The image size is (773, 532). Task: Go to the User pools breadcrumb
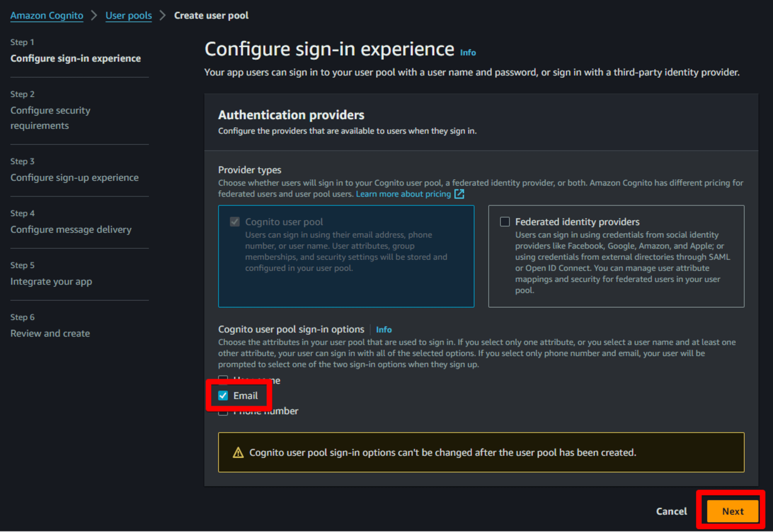tap(129, 15)
